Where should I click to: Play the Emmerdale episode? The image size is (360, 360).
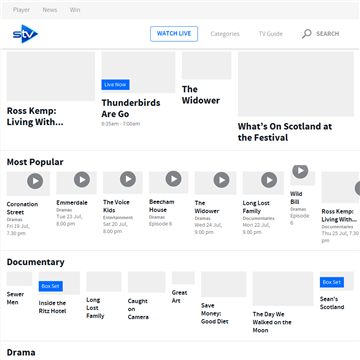tap(82, 180)
